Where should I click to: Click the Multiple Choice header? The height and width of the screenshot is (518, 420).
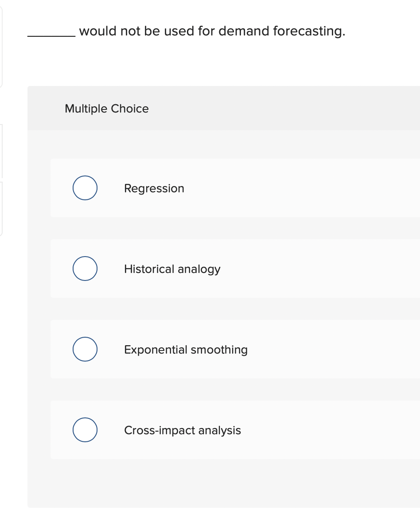coord(106,109)
